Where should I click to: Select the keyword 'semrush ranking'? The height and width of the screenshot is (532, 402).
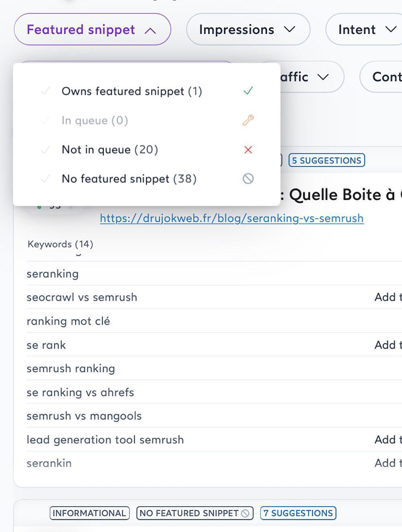(71, 368)
